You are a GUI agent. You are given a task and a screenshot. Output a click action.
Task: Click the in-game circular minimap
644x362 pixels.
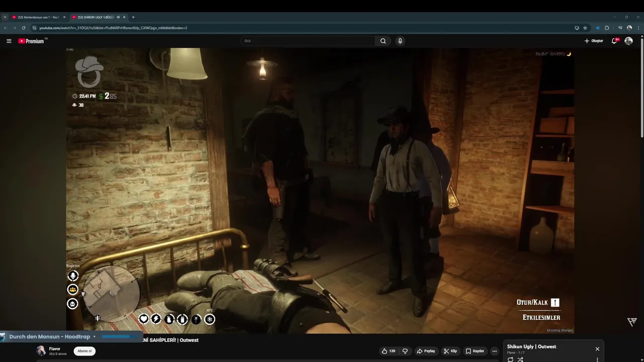tap(111, 293)
